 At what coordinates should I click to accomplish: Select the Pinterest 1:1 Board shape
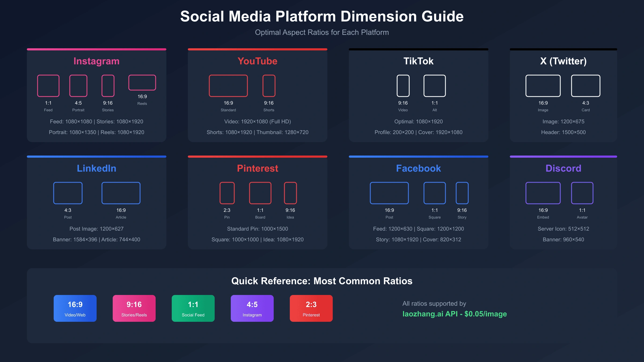point(260,193)
